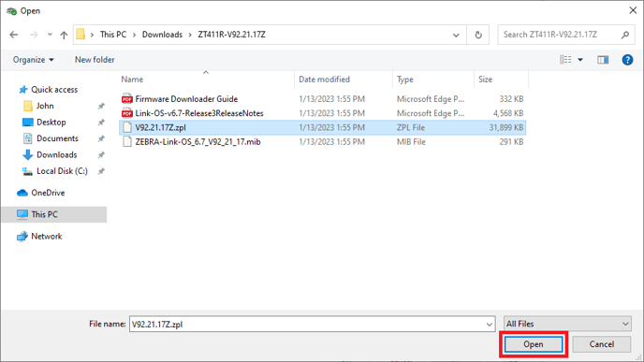Open the John folder in sidebar
Screen dimensions: 644x362
(45, 106)
